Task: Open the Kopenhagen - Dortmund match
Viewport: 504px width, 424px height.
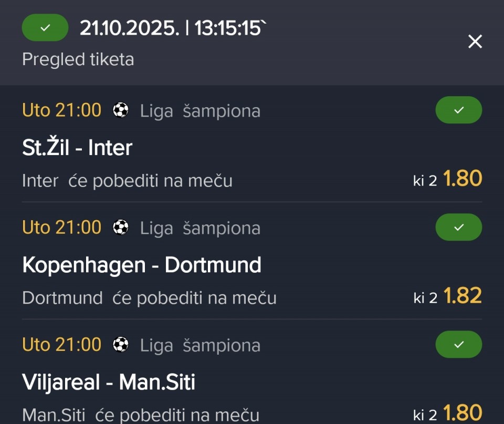Action: tap(142, 265)
